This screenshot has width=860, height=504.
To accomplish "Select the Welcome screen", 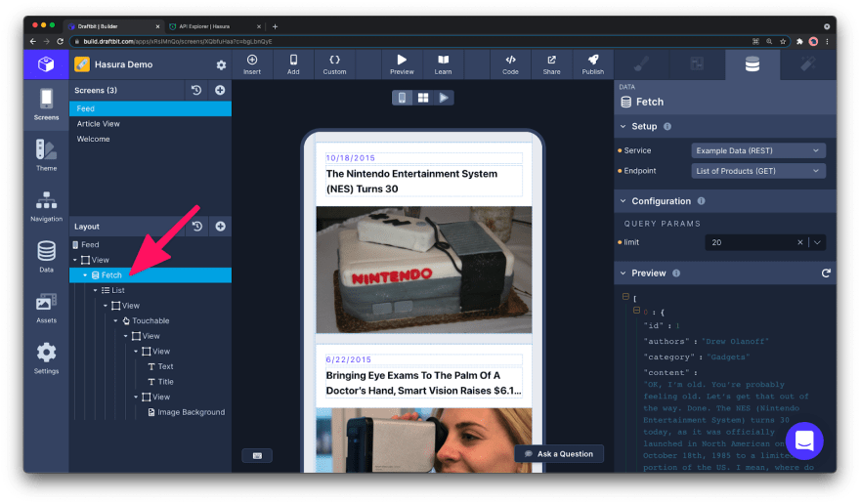I will click(150, 139).
